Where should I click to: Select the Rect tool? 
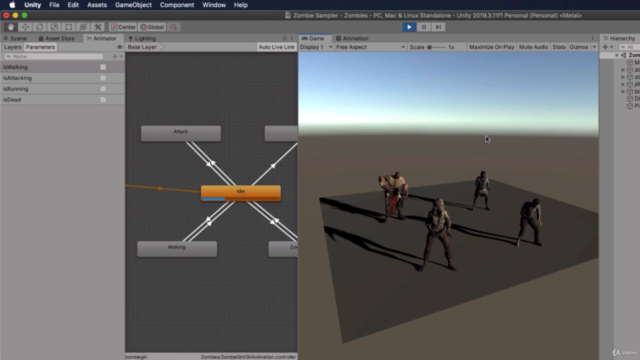point(69,27)
